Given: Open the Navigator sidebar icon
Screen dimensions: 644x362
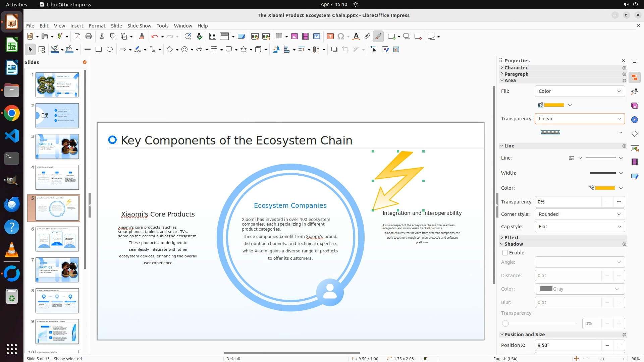Looking at the screenshot, I should (x=634, y=120).
